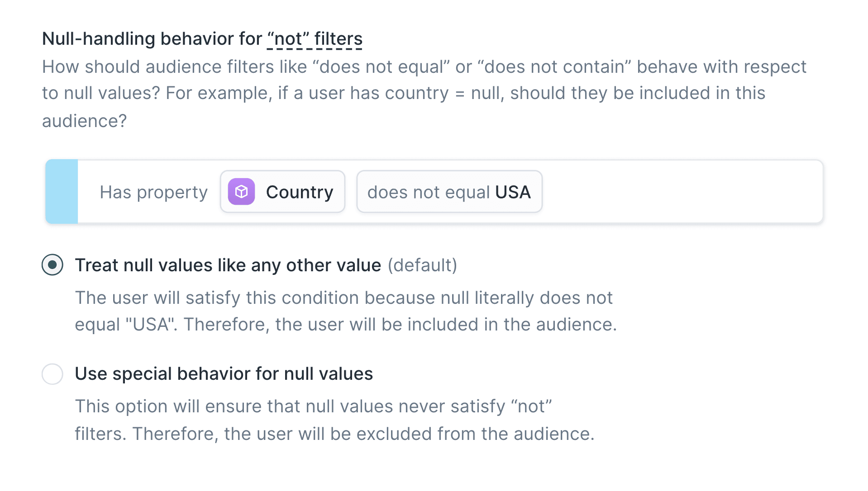Click the "Country" text in the property chip
Viewport: 868px width, 491px height.
tap(300, 192)
